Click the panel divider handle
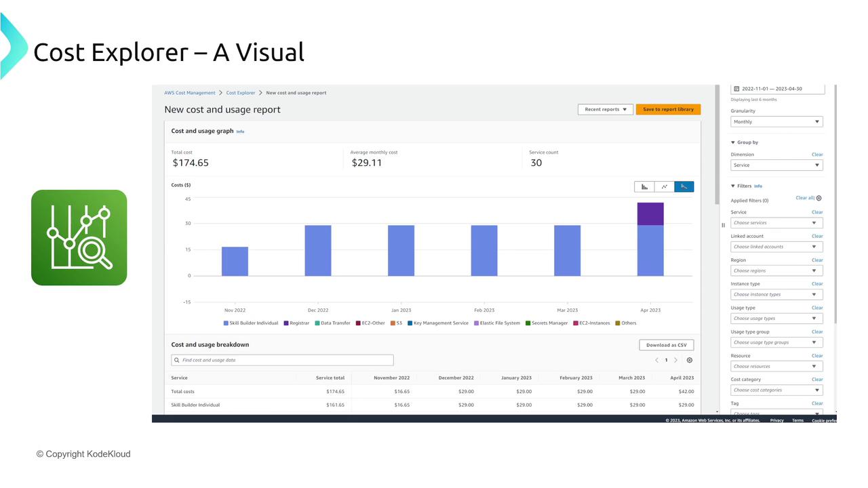Viewport: 868px width, 488px height. click(x=723, y=225)
